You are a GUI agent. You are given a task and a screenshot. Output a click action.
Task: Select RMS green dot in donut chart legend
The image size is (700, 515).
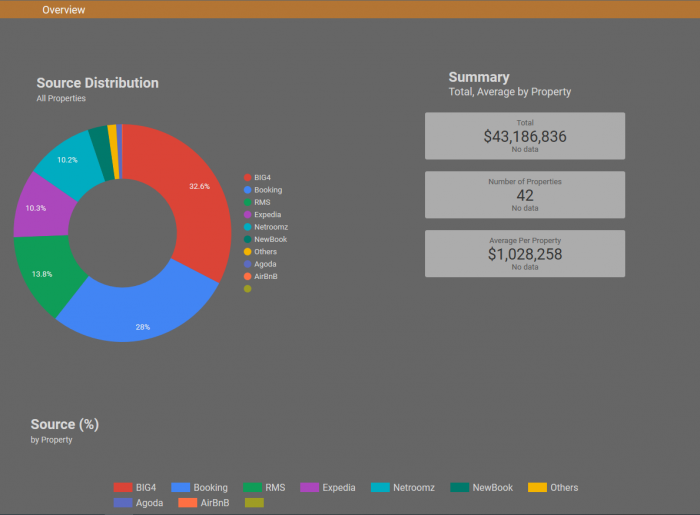click(x=247, y=202)
